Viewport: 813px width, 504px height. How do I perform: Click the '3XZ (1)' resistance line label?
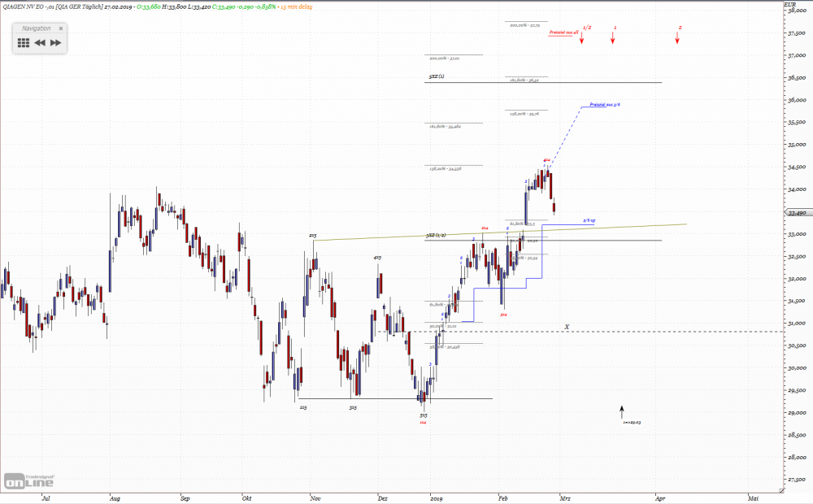(437, 76)
